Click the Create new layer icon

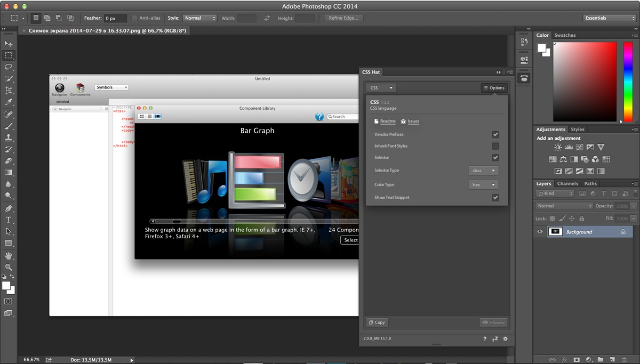(612, 360)
